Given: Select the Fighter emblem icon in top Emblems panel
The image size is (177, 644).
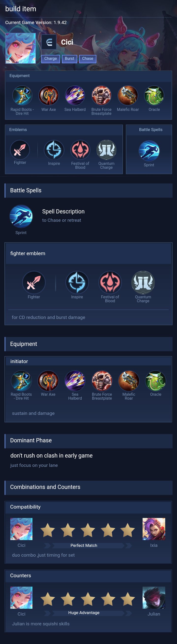Looking at the screenshot, I should click(20, 150).
